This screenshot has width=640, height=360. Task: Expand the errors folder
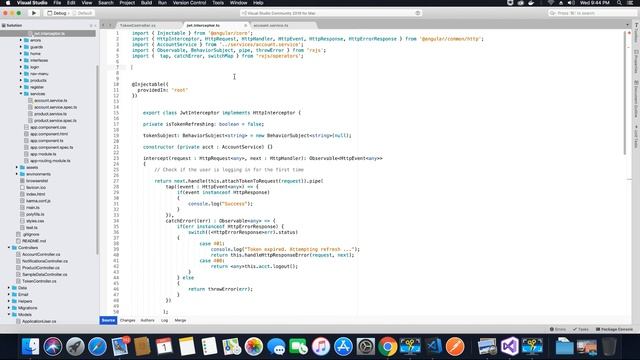pyautogui.click(x=21, y=40)
